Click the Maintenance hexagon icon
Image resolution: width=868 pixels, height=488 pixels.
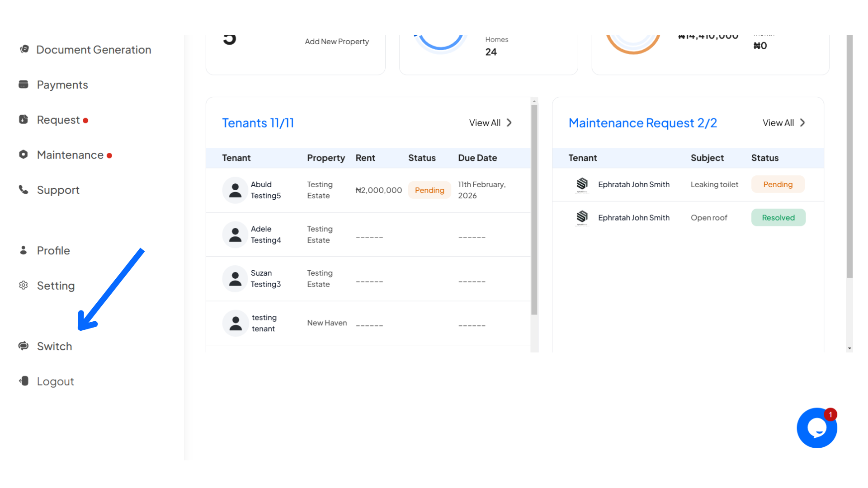coord(24,155)
